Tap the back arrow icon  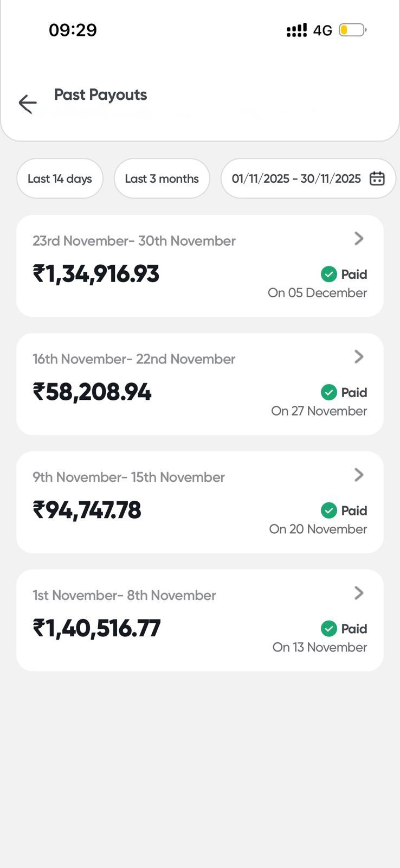(x=28, y=103)
